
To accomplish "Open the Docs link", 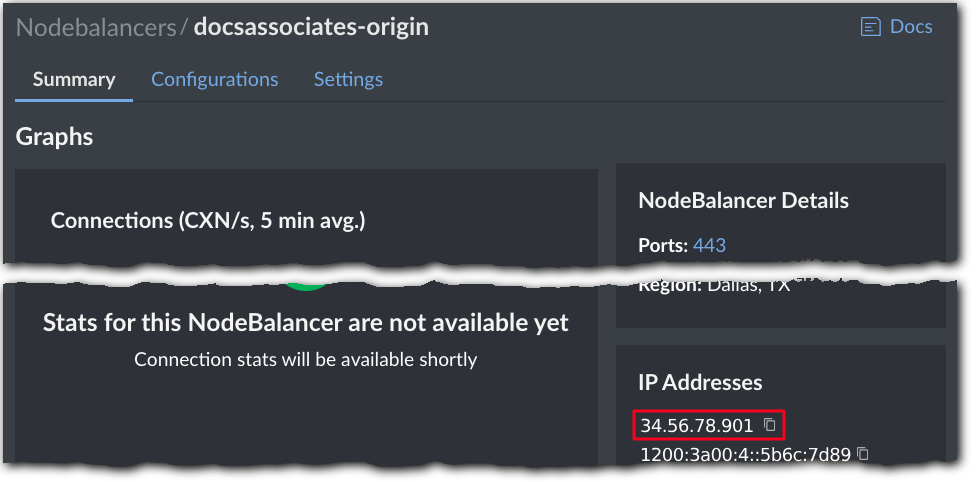I will [910, 27].
